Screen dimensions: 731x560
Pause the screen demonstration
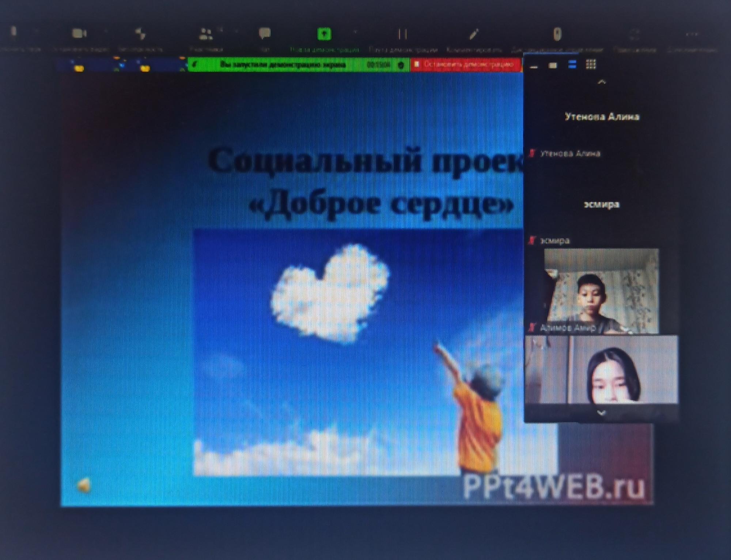click(x=403, y=34)
